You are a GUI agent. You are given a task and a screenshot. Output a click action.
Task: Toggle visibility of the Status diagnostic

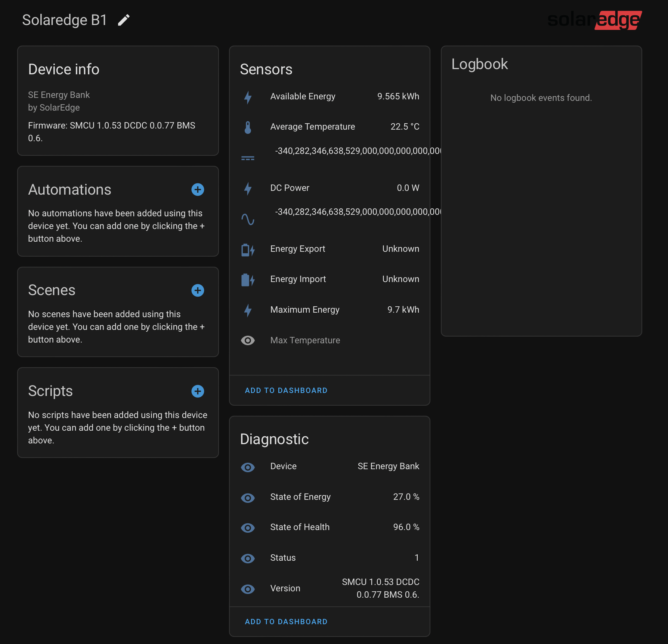point(248,558)
